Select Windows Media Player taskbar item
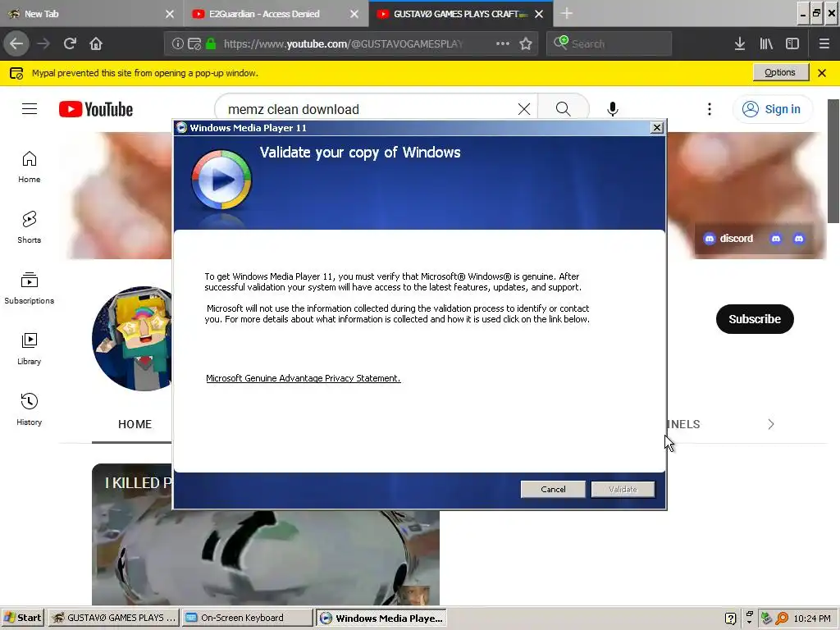Screen dimensions: 840x630 point(381,618)
